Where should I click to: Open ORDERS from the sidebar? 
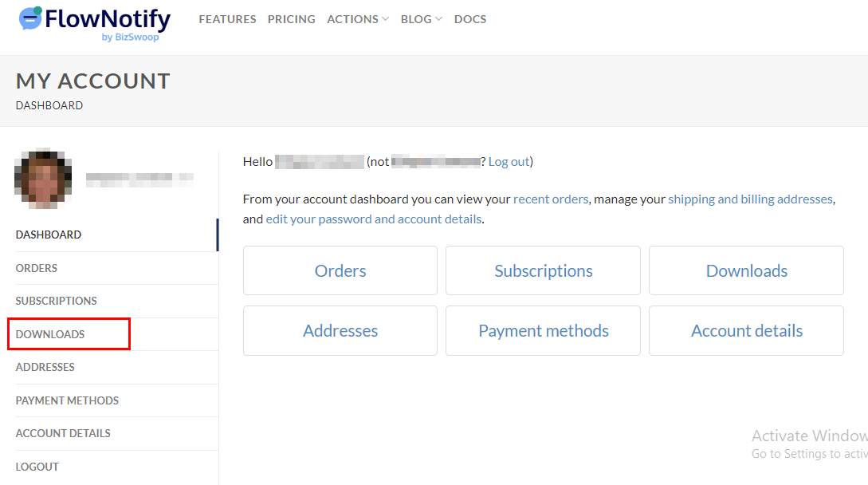(36, 268)
